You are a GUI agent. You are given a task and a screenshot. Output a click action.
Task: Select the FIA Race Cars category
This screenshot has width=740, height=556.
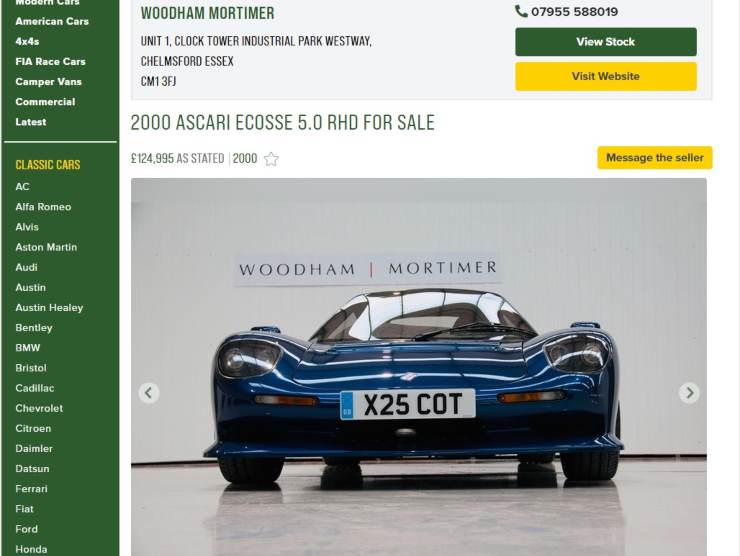pyautogui.click(x=50, y=62)
